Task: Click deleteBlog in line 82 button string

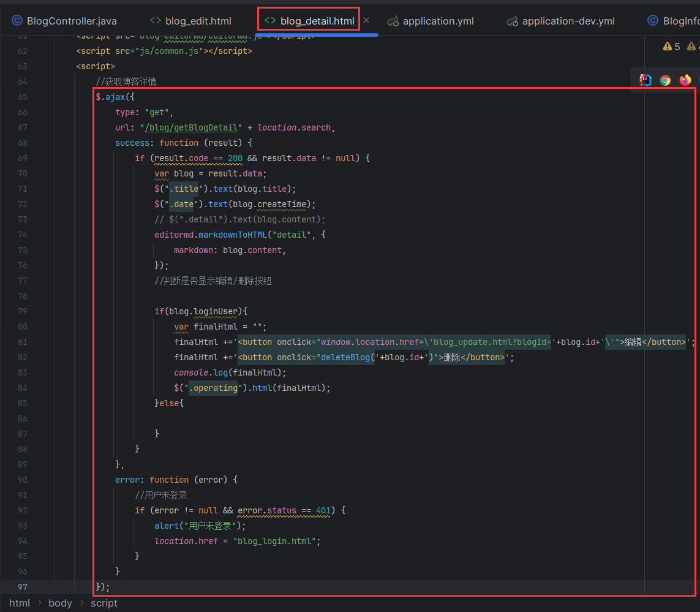Action: [x=345, y=357]
